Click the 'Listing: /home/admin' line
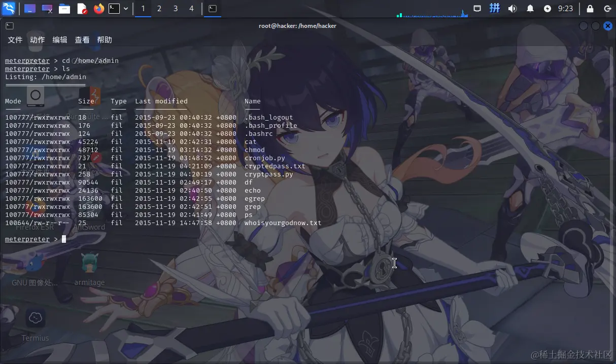 46,77
